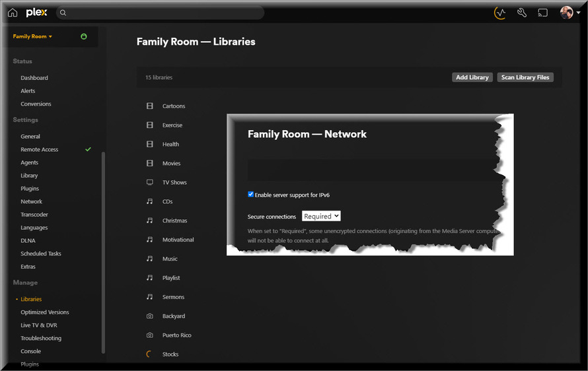Screen dimensions: 588x371
Task: Select the Plugins item under Agents
Action: 30,189
